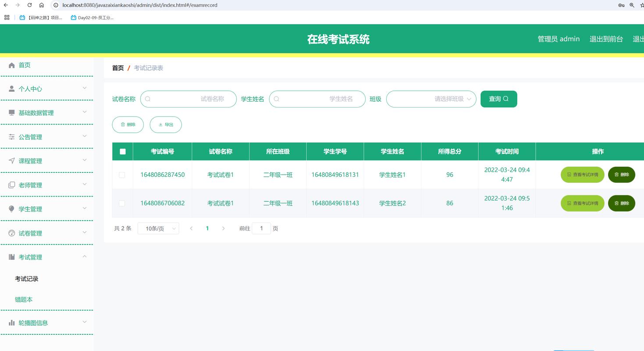Switch to the 错题本 menu item
The height and width of the screenshot is (351, 644).
point(24,299)
